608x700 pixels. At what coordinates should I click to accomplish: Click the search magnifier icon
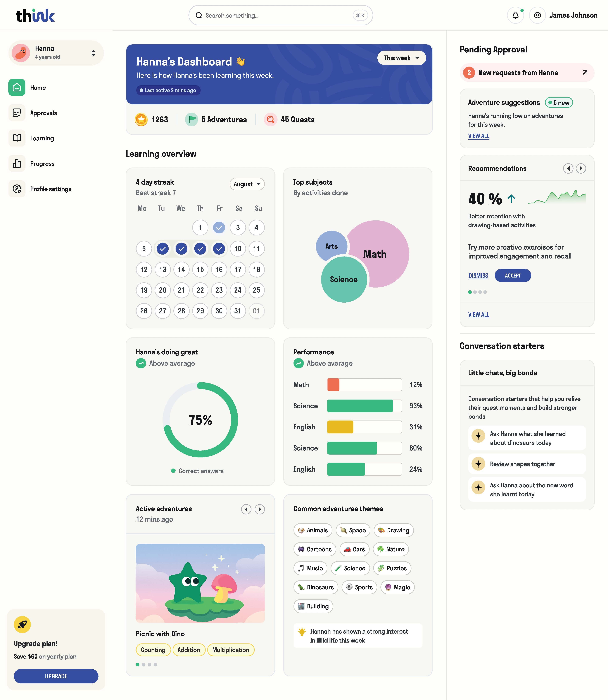(199, 15)
